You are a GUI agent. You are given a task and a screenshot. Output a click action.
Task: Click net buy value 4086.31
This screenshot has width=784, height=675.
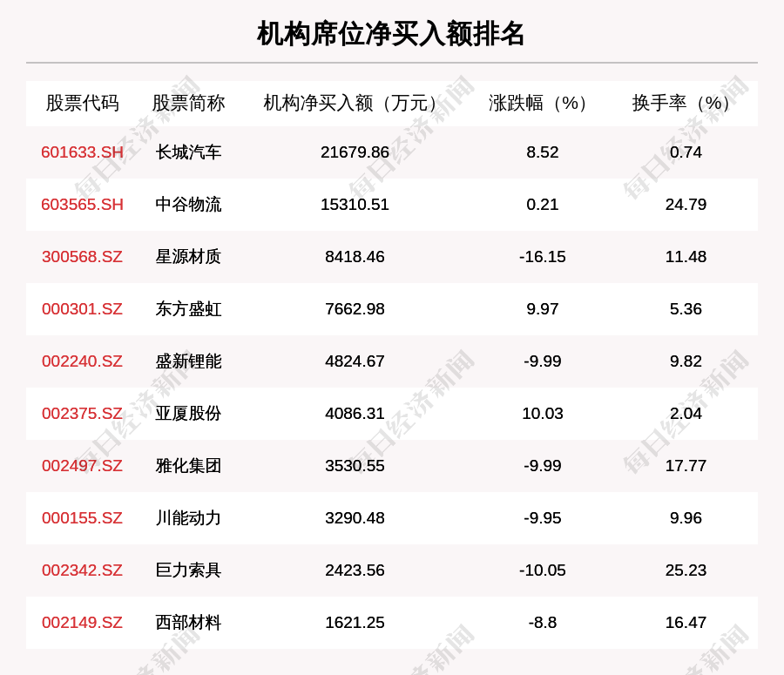tap(355, 414)
